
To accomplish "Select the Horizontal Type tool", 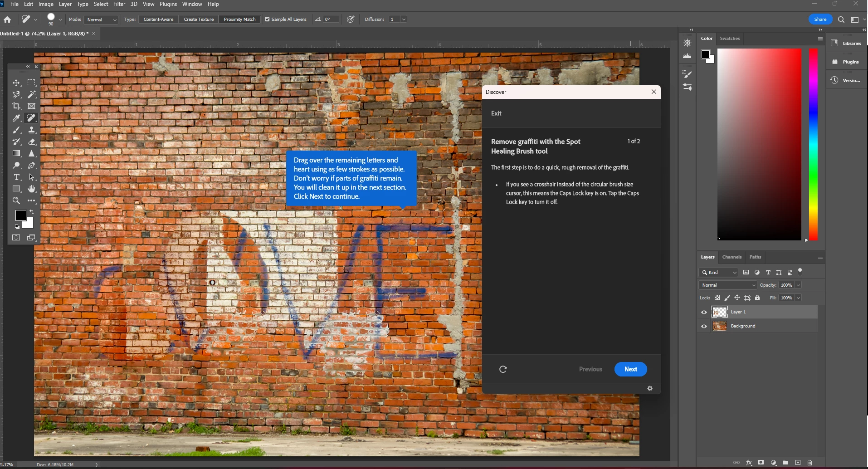I will (x=16, y=177).
